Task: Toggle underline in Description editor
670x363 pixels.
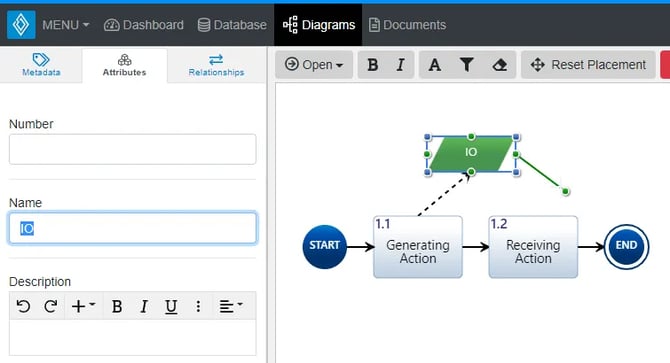Action: click(171, 306)
